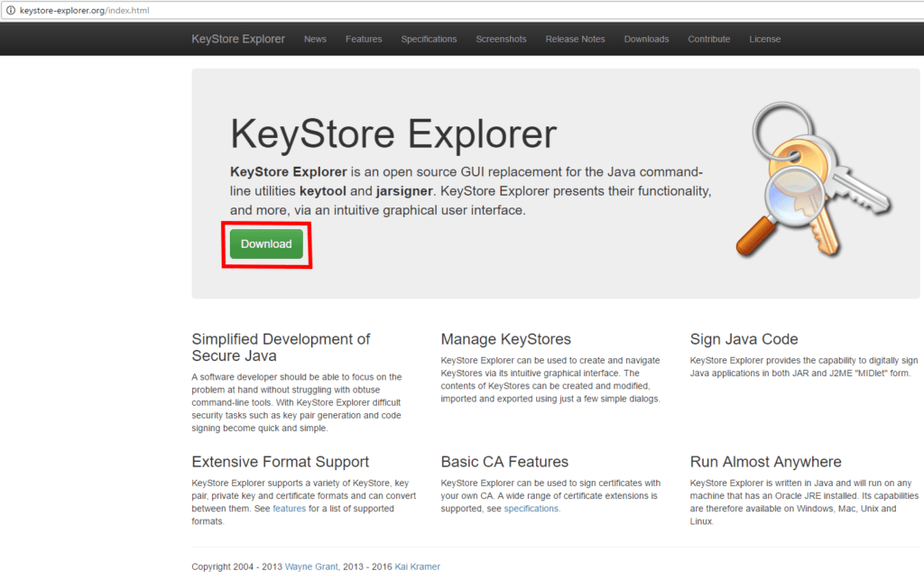Open Wayne Grant link in copyright footer
Image resolution: width=924 pixels, height=580 pixels.
(x=311, y=566)
